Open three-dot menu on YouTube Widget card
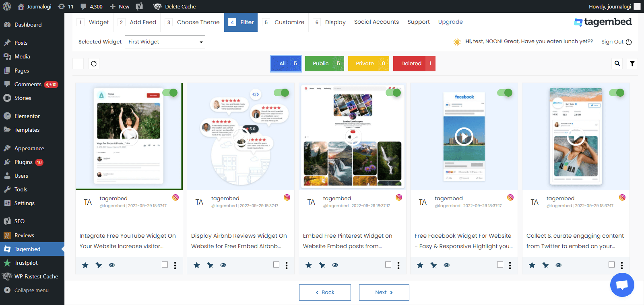Viewport: 644px width, 305px height. click(x=175, y=265)
